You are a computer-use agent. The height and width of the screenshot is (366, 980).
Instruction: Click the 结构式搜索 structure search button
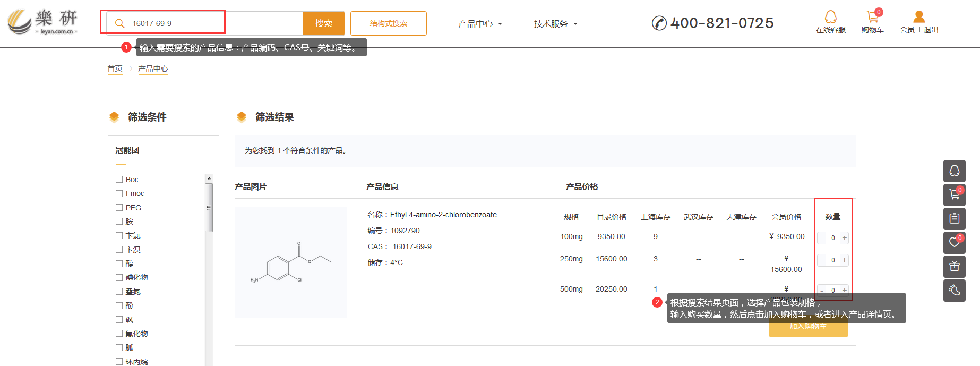pyautogui.click(x=388, y=23)
